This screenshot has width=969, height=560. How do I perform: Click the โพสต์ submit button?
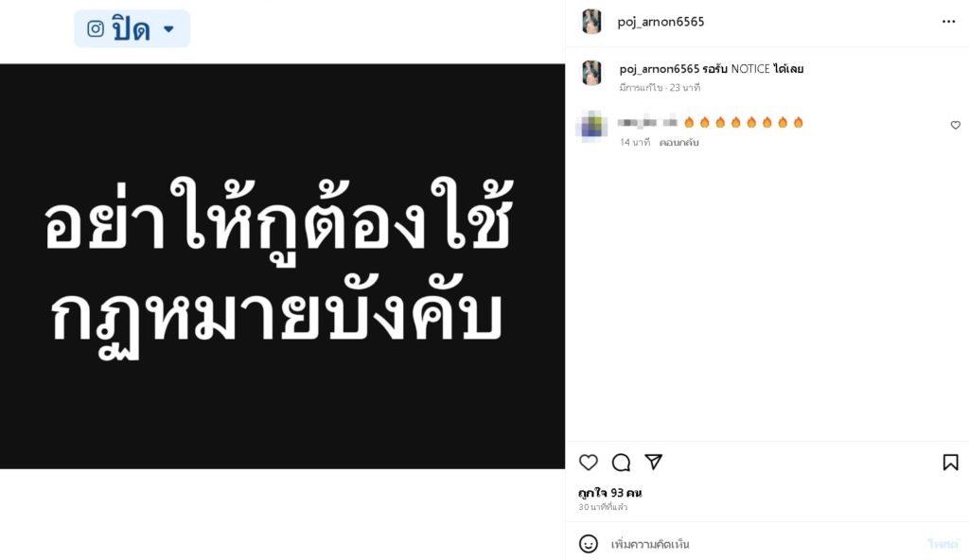tap(943, 544)
